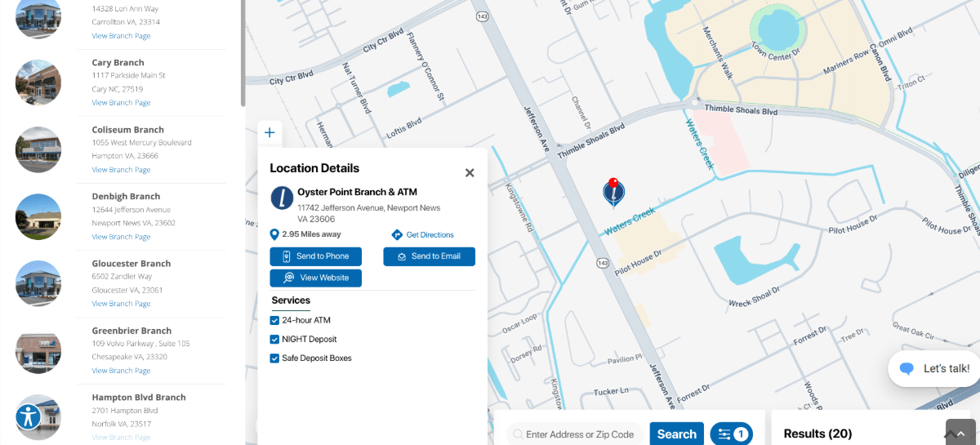Select the Denbigh Branch heading
Screen dimensions: 980x445
click(126, 197)
